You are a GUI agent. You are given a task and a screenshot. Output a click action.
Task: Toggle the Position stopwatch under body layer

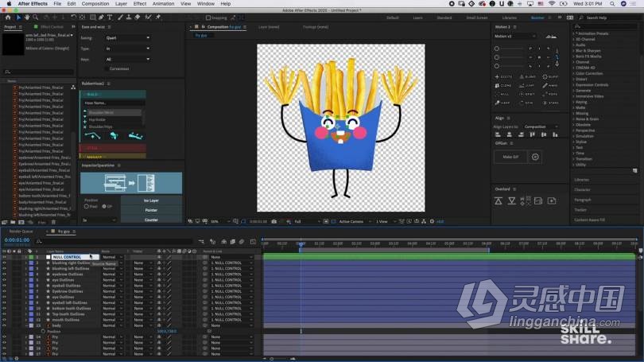(43, 331)
